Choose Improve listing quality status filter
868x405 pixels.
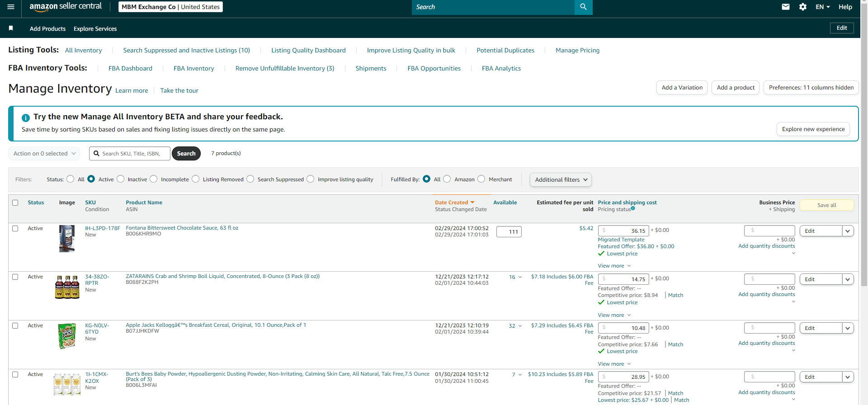pos(311,179)
